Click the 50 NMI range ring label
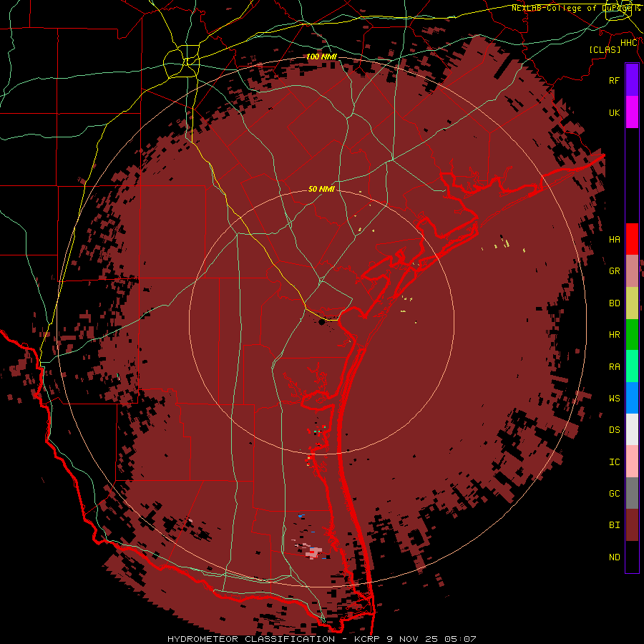 click(x=321, y=189)
